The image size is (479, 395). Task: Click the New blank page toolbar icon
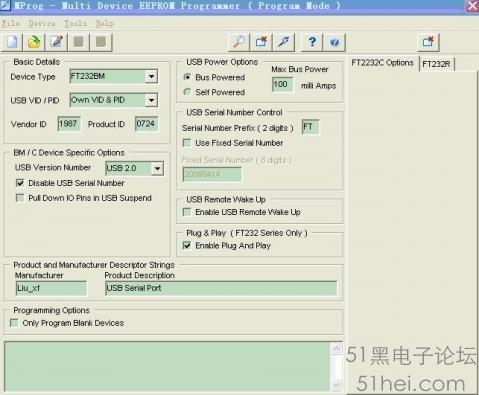[x=12, y=42]
